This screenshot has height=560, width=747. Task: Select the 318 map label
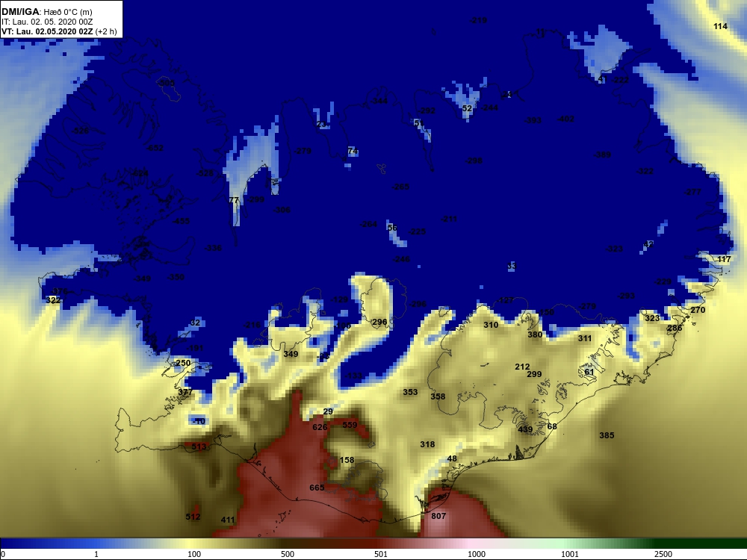tap(427, 444)
